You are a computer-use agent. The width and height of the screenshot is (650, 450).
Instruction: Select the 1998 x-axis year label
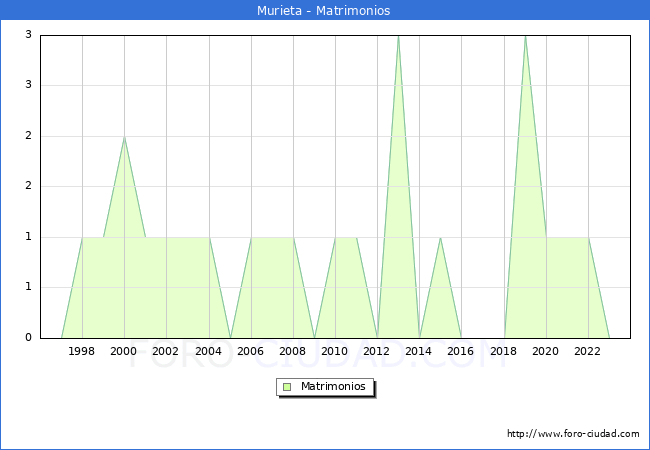[x=82, y=351]
